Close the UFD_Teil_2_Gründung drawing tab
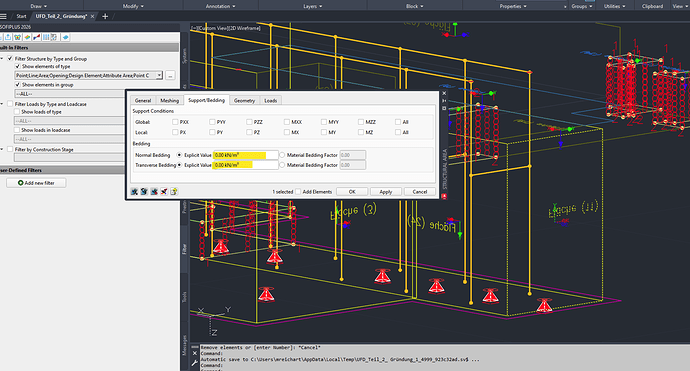Screen dimensions: 690x371 point(92,16)
